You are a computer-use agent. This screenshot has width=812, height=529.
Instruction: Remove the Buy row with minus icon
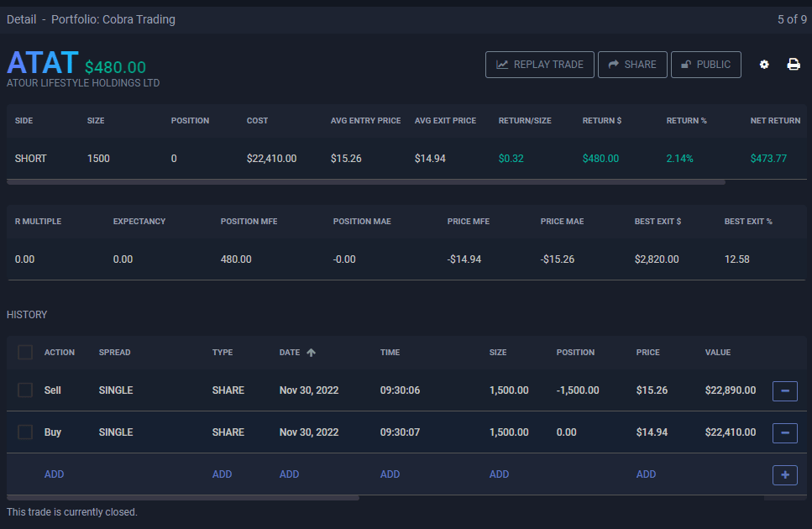784,432
